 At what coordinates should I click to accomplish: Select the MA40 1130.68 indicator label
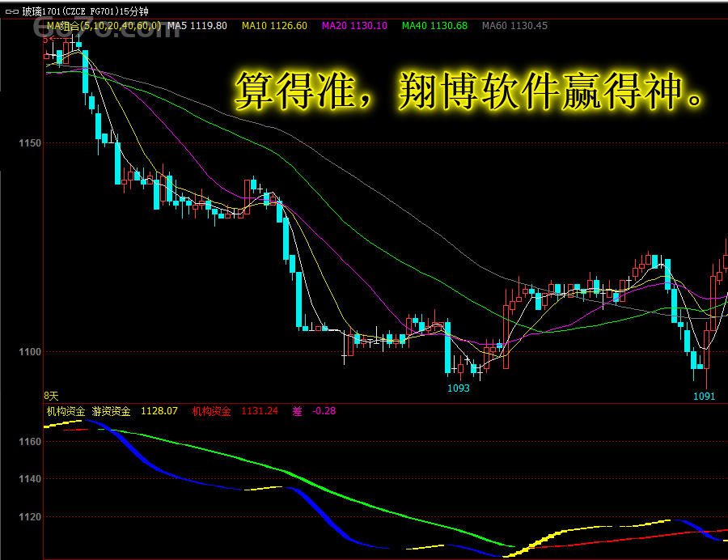click(434, 26)
